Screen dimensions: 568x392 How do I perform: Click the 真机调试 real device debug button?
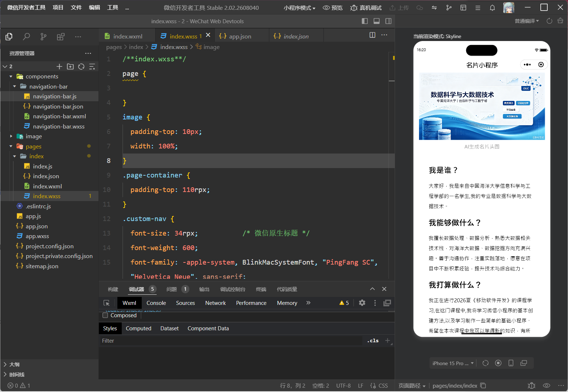[x=366, y=8]
